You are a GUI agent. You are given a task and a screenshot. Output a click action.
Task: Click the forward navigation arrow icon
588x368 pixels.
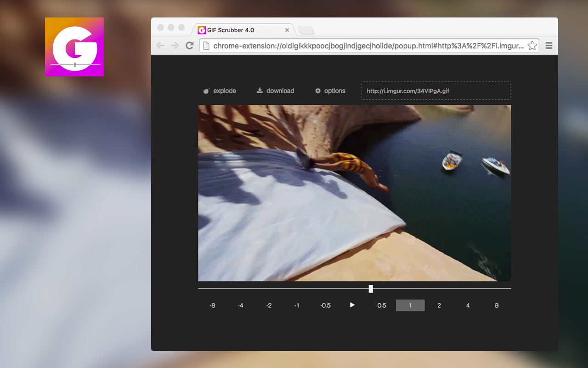click(175, 46)
